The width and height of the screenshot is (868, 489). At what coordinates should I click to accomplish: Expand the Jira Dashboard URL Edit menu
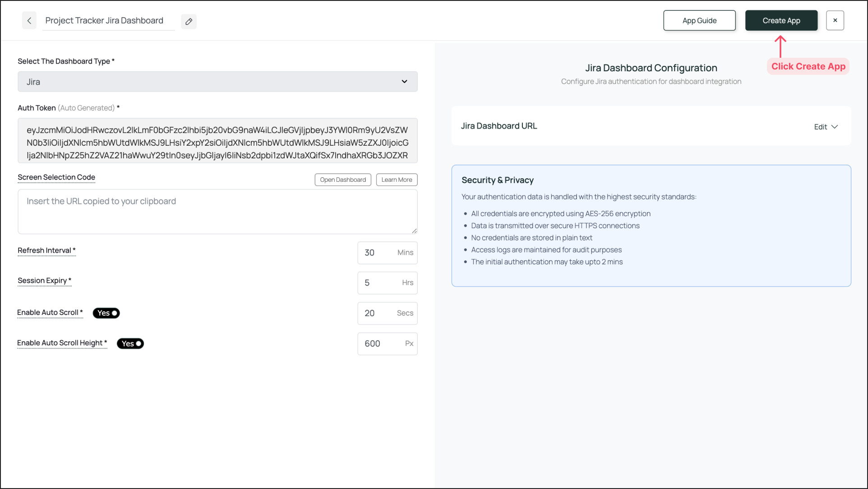pos(826,127)
